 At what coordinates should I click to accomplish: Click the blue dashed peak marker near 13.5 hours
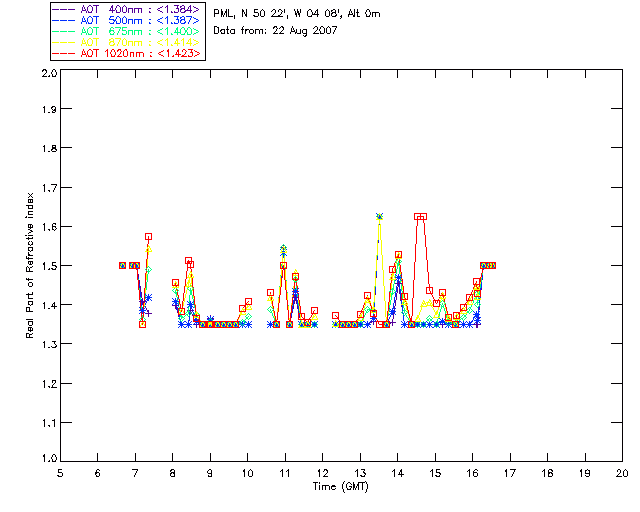coord(380,216)
